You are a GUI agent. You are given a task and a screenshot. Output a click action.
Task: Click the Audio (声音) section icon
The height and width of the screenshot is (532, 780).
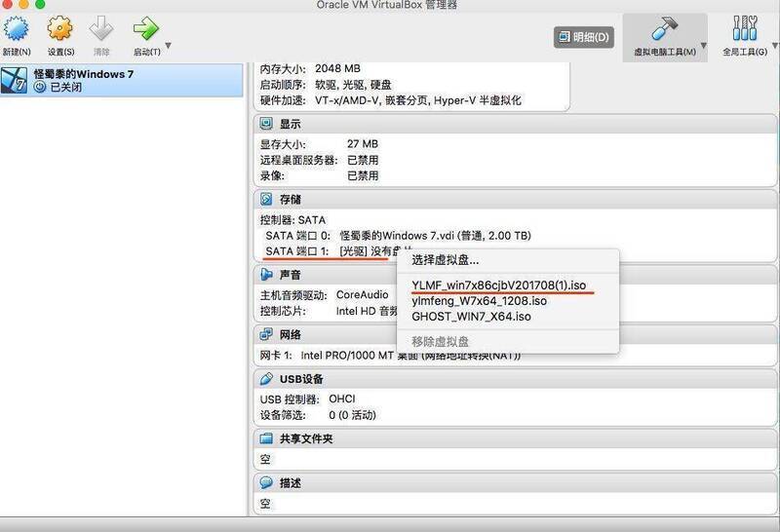coord(265,275)
